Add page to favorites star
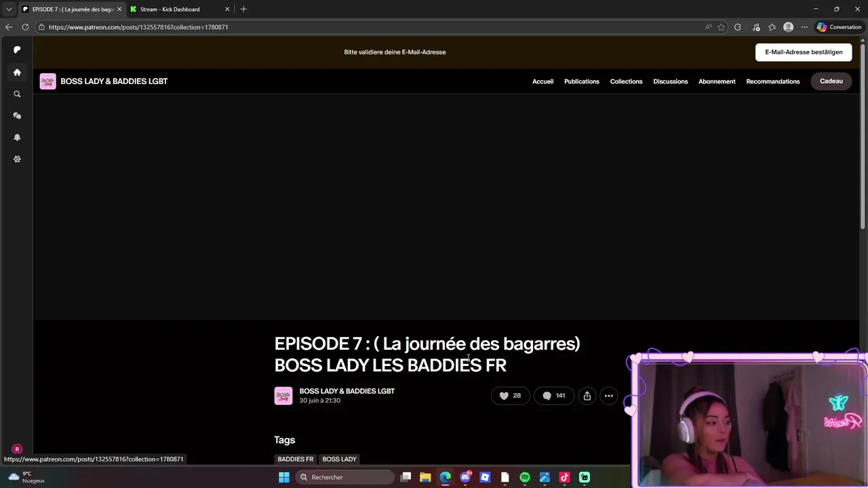Image resolution: width=868 pixels, height=488 pixels. click(721, 27)
